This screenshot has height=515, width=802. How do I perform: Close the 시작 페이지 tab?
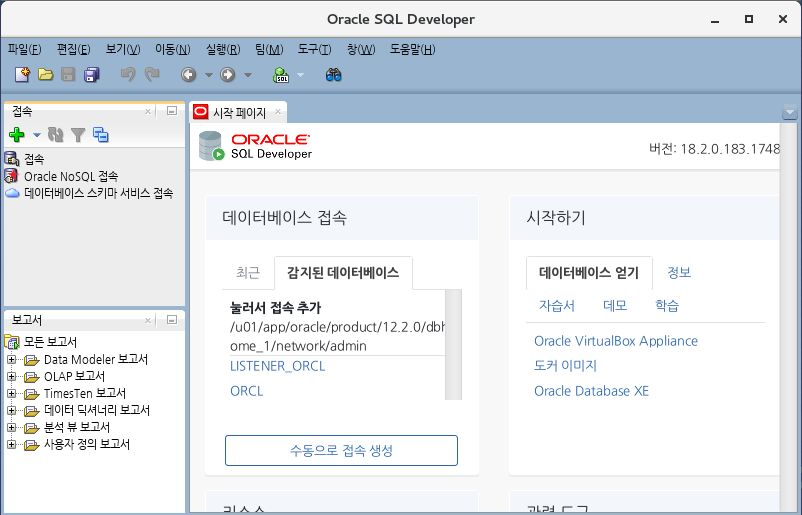coord(278,111)
